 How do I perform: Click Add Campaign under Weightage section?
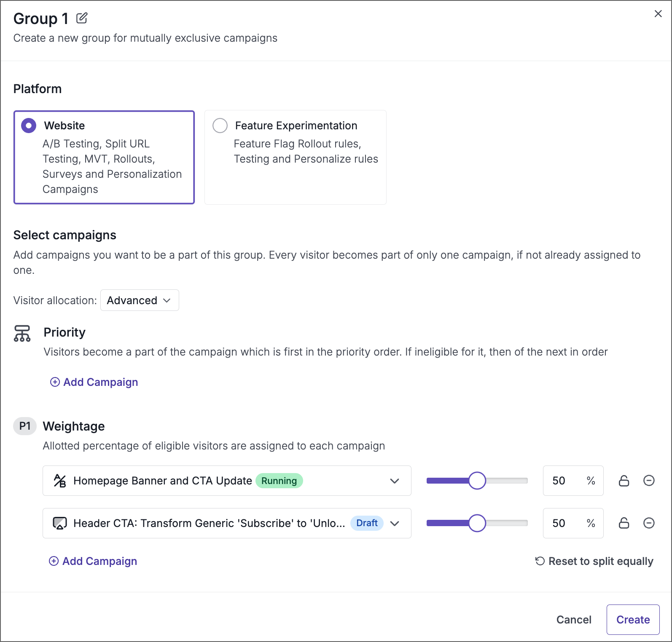tap(94, 561)
